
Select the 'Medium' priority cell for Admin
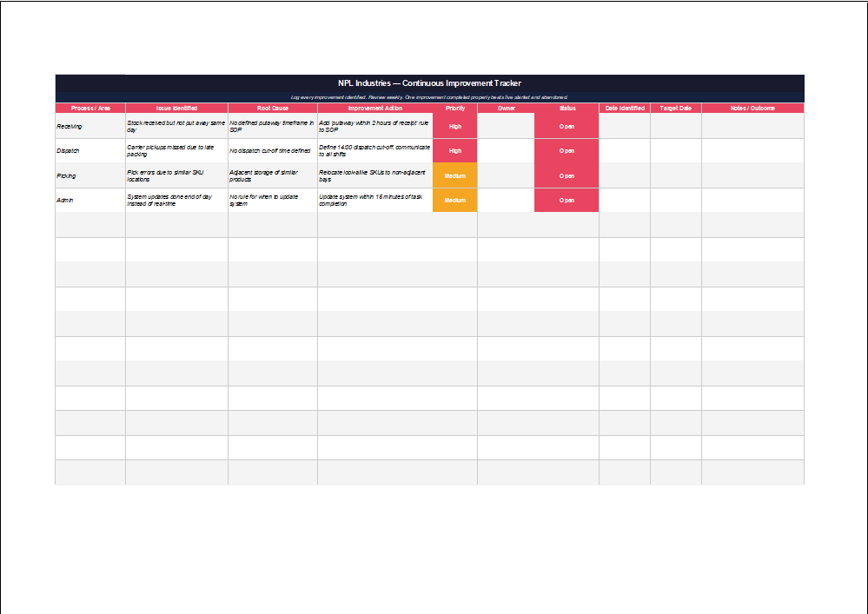pos(455,201)
